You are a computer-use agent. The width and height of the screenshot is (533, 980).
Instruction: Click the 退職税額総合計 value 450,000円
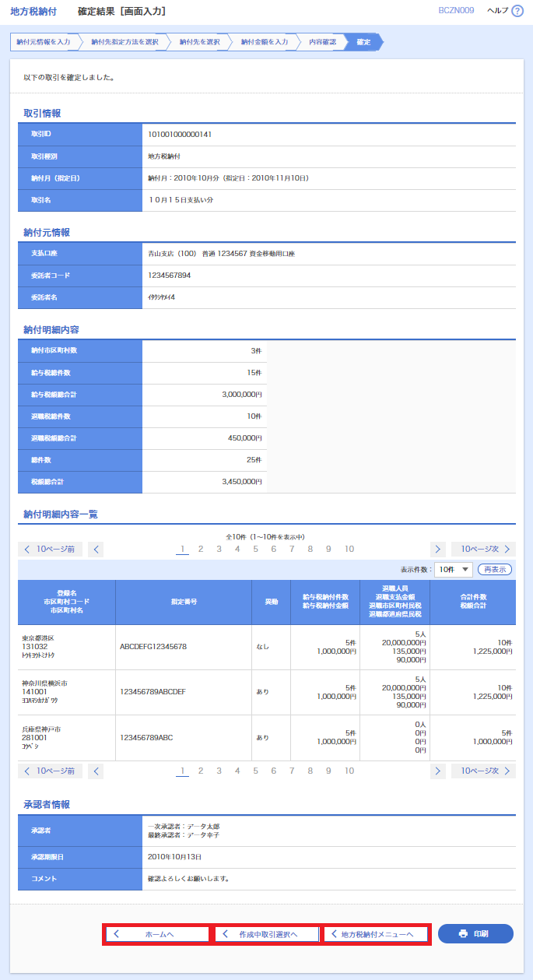click(x=245, y=438)
